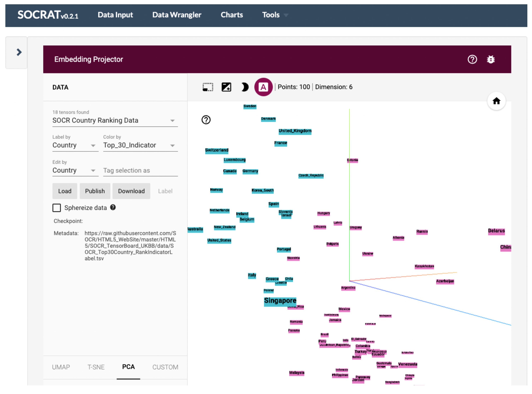Enable Sphereize data checkbox
This screenshot has width=532, height=394.
point(57,208)
